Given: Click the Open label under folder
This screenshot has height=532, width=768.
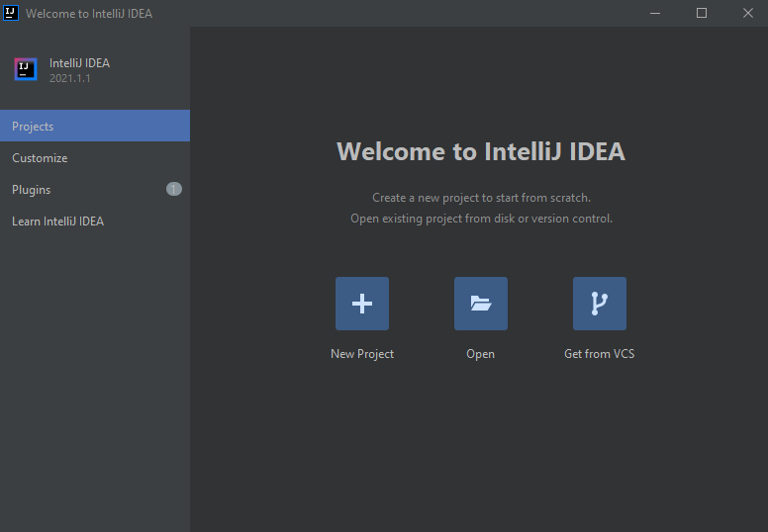Looking at the screenshot, I should click(480, 354).
